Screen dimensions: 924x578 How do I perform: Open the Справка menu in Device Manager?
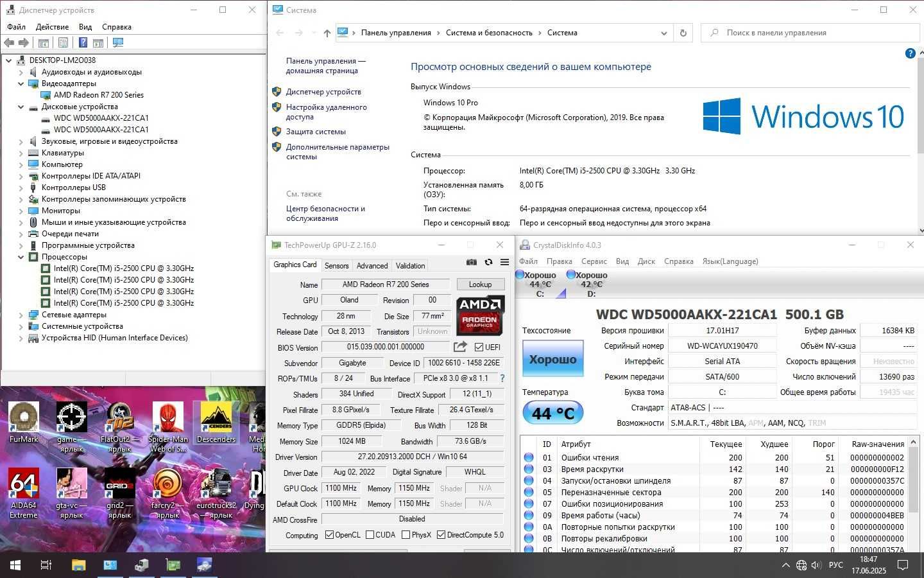click(116, 27)
